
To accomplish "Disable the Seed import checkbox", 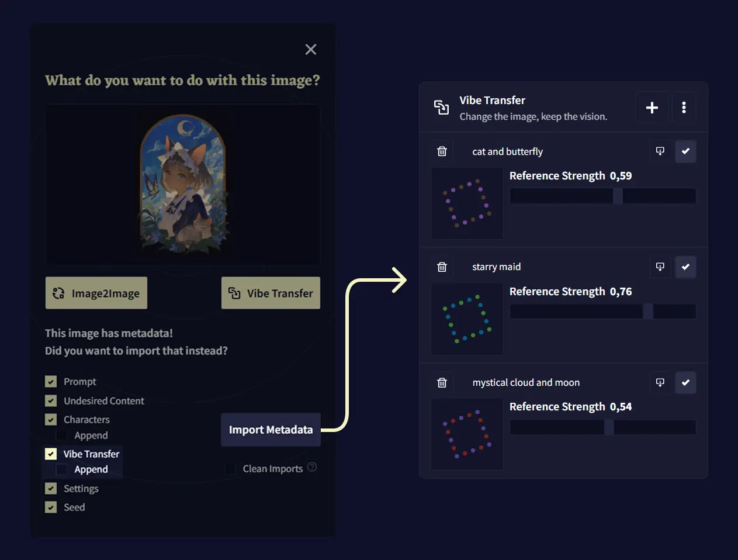I will coord(50,507).
